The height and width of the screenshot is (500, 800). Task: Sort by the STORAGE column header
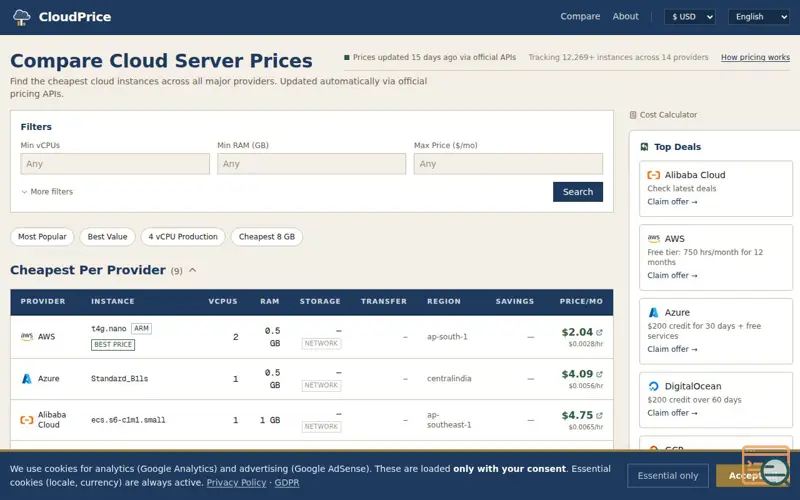coord(320,302)
